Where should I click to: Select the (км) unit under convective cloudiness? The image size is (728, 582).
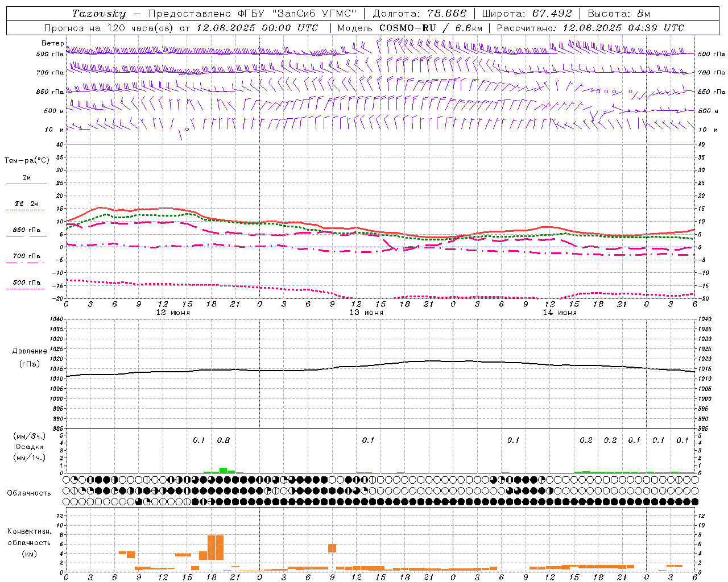pyautogui.click(x=29, y=554)
